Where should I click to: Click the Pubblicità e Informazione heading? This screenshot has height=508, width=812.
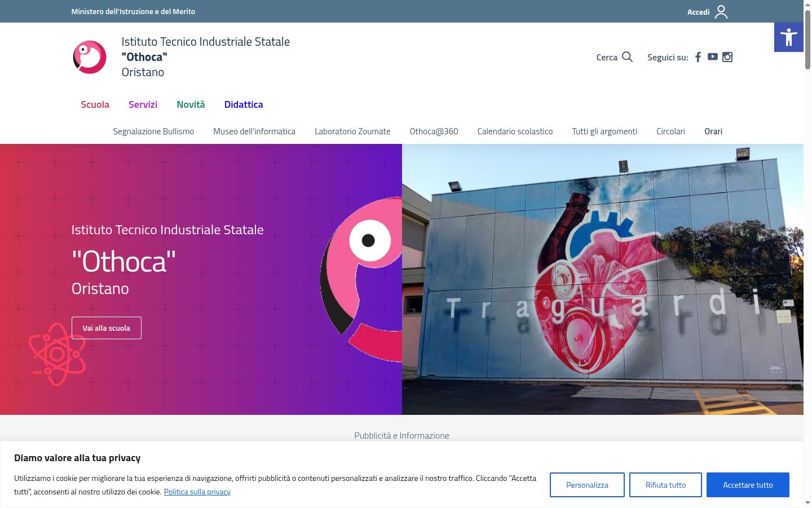(401, 435)
